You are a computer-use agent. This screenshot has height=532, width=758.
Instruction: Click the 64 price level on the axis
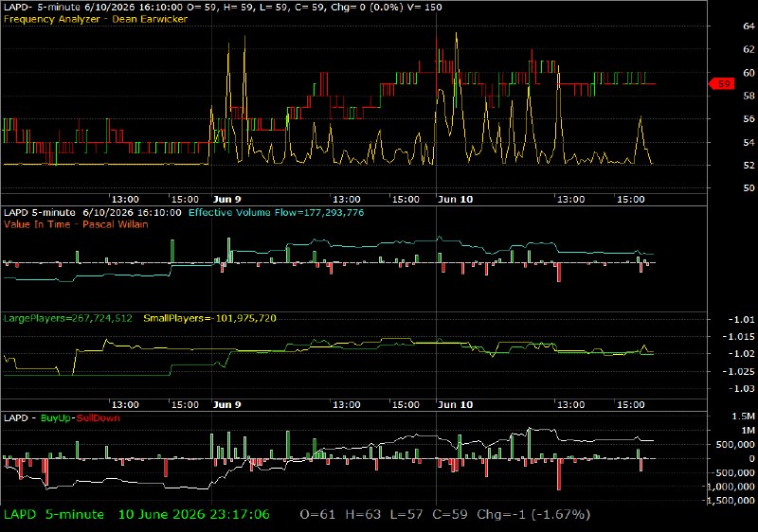pos(749,27)
